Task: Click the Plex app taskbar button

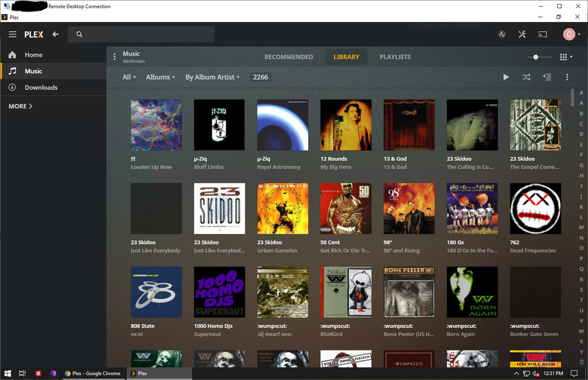Action: pos(159,373)
